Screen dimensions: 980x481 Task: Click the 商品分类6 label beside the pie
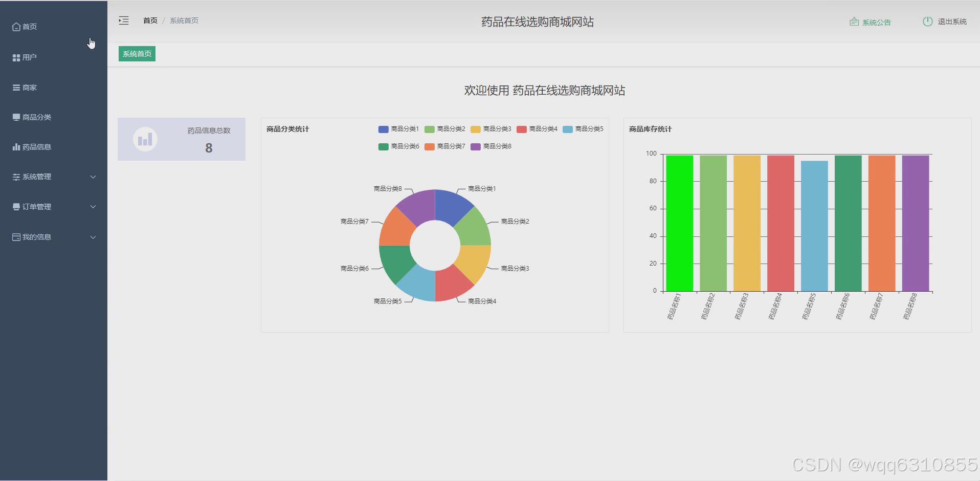(354, 268)
